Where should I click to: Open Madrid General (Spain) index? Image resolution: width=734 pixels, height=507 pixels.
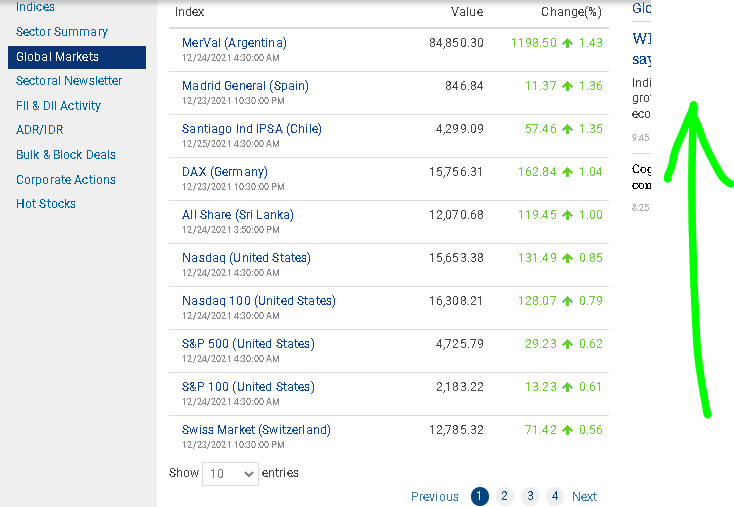(x=245, y=86)
